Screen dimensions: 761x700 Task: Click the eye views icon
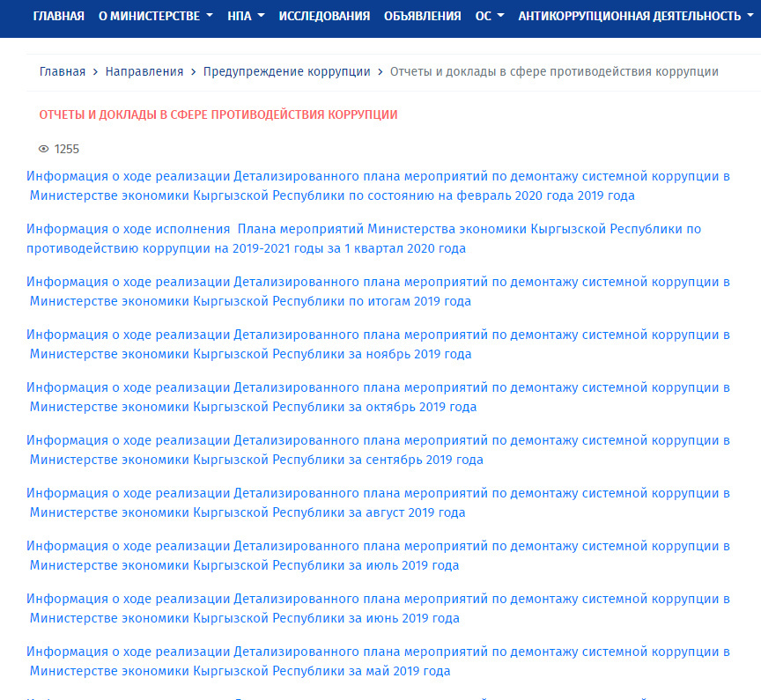(44, 149)
